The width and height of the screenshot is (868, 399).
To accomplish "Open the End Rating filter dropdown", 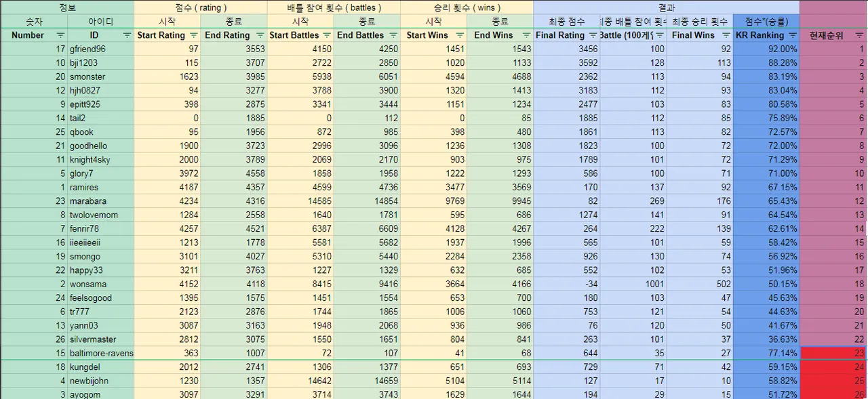I will pyautogui.click(x=260, y=35).
